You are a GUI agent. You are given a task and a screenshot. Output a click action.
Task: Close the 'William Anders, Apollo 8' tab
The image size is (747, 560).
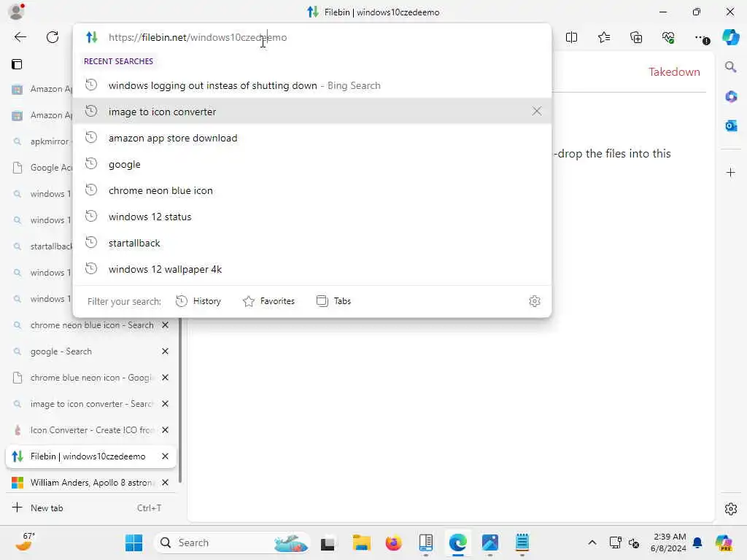[166, 483]
